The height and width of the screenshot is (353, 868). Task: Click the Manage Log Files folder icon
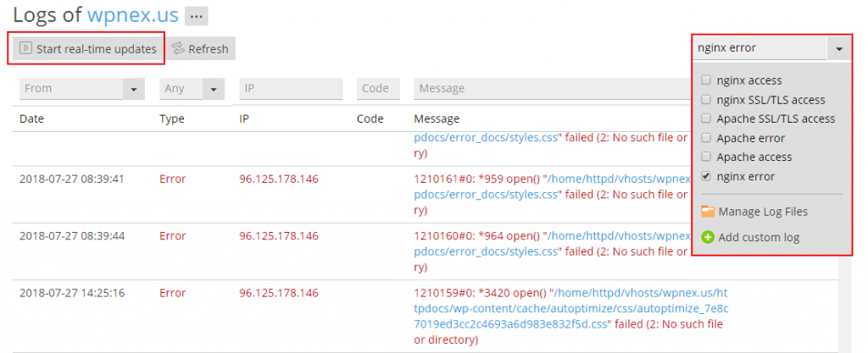coord(708,212)
